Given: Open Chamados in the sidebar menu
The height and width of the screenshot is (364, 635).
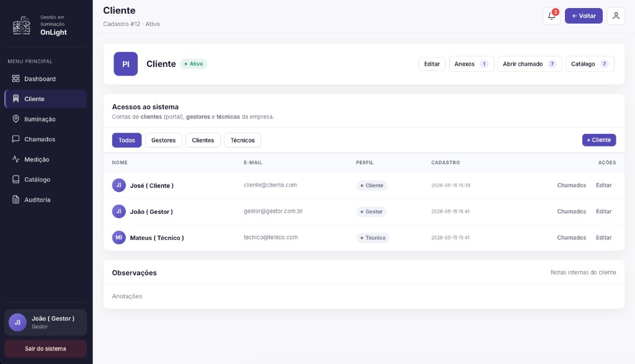Looking at the screenshot, I should 46,139.
